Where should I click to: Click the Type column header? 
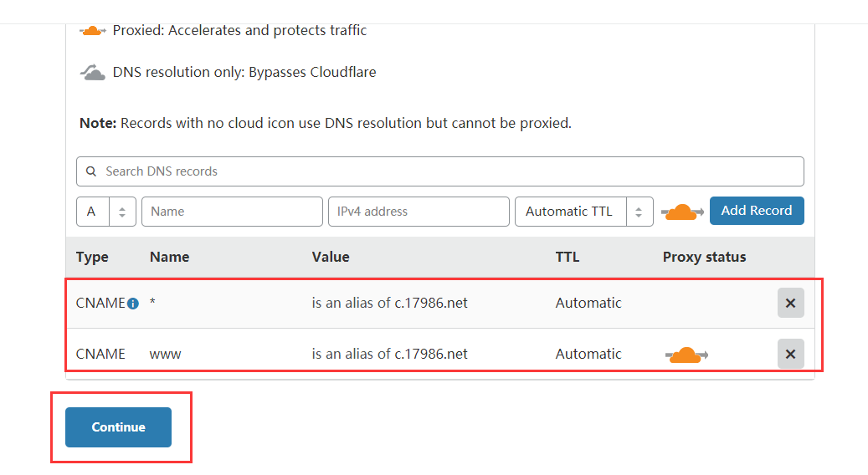point(92,257)
